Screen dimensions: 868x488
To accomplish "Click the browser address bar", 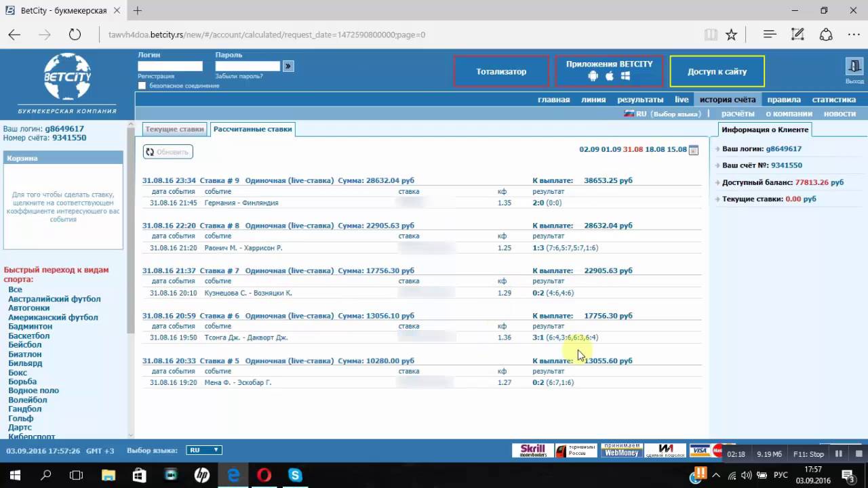I will (400, 35).
